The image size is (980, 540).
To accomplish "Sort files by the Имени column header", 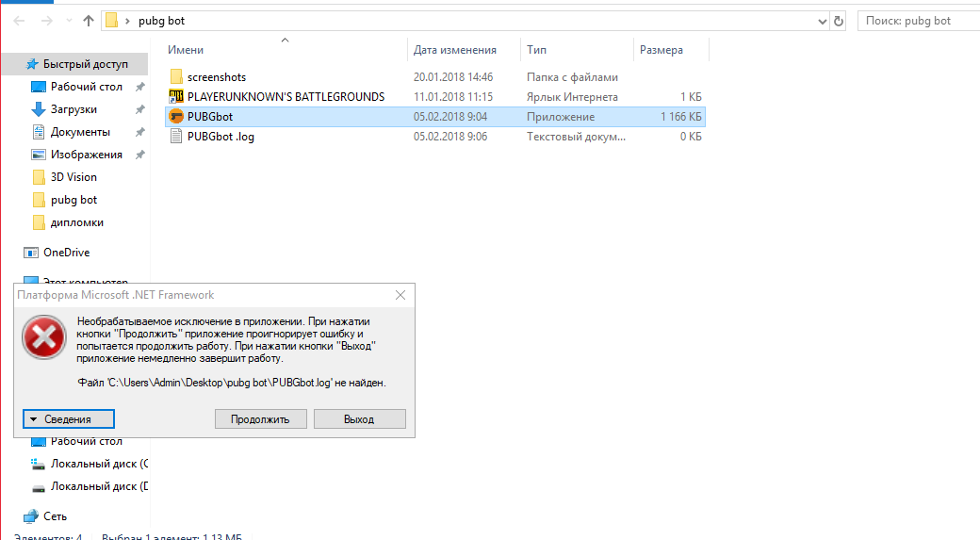I will click(186, 50).
